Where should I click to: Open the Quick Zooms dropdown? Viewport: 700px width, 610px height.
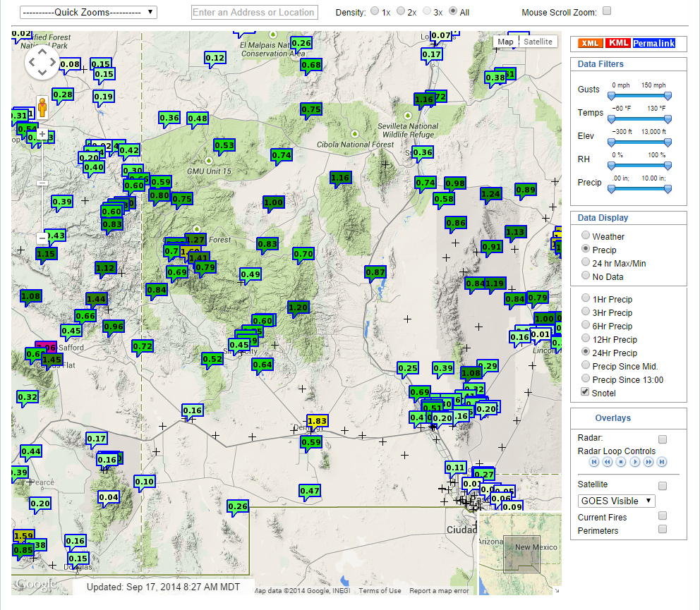(87, 11)
